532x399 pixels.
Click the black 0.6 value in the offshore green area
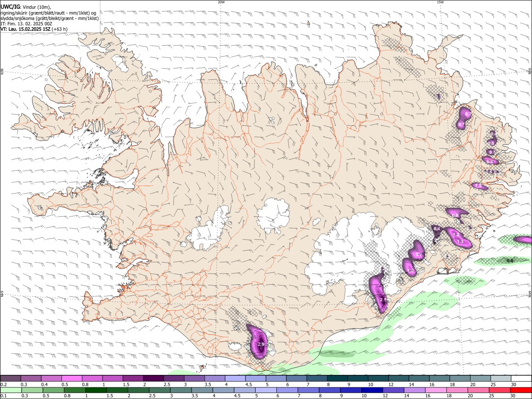510,261
